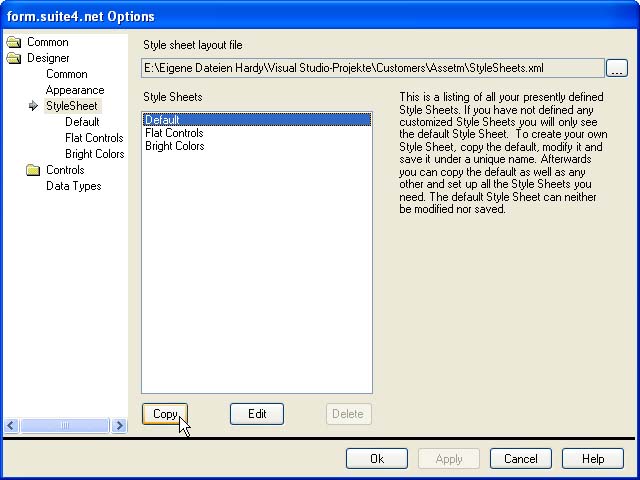Click the tree's horizontal scrollbar right arrow
Screen dimensions: 640x480
pyautogui.click(x=119, y=425)
